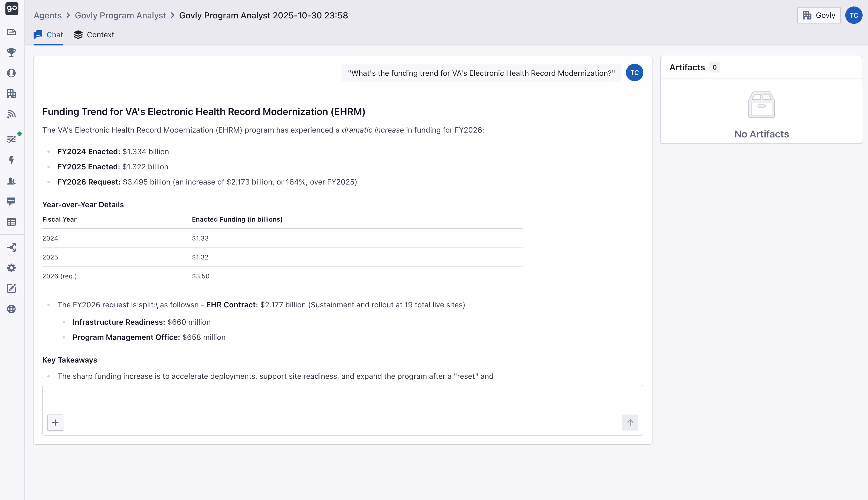
Task: Open Govly Program Analyst breadcrumb link
Action: point(120,15)
